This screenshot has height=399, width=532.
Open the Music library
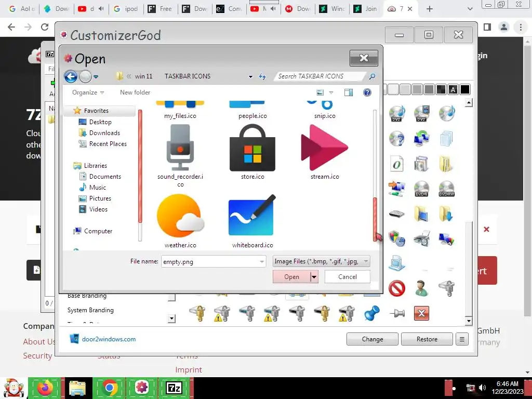(97, 187)
